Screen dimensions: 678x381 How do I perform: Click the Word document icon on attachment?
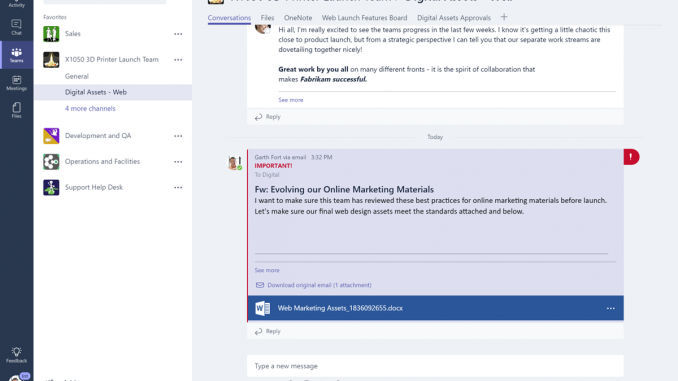[x=262, y=308]
